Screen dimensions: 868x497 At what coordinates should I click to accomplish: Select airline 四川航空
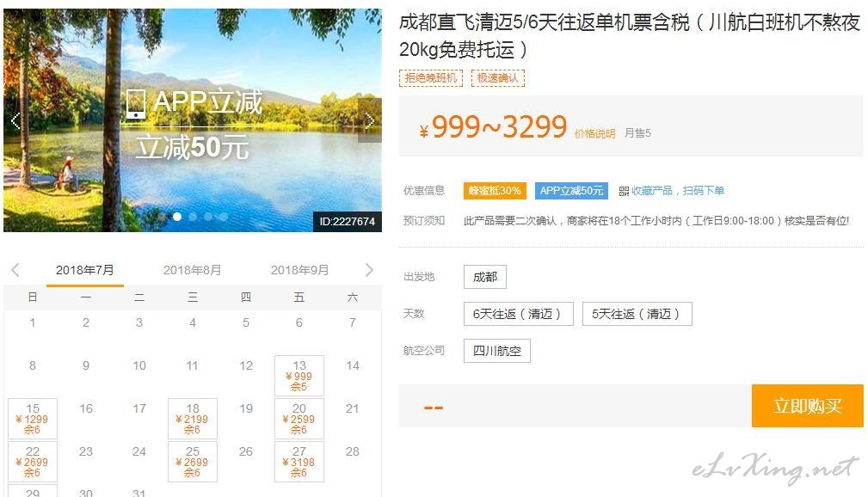[497, 351]
